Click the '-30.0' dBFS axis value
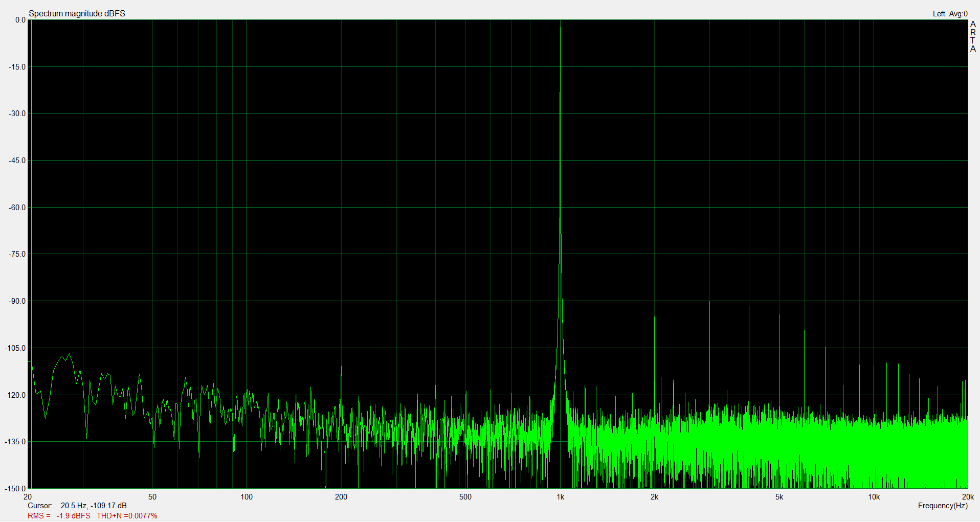 click(x=17, y=114)
